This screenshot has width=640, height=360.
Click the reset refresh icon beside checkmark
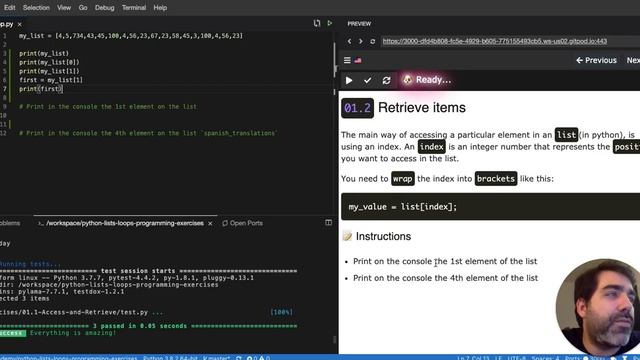386,80
